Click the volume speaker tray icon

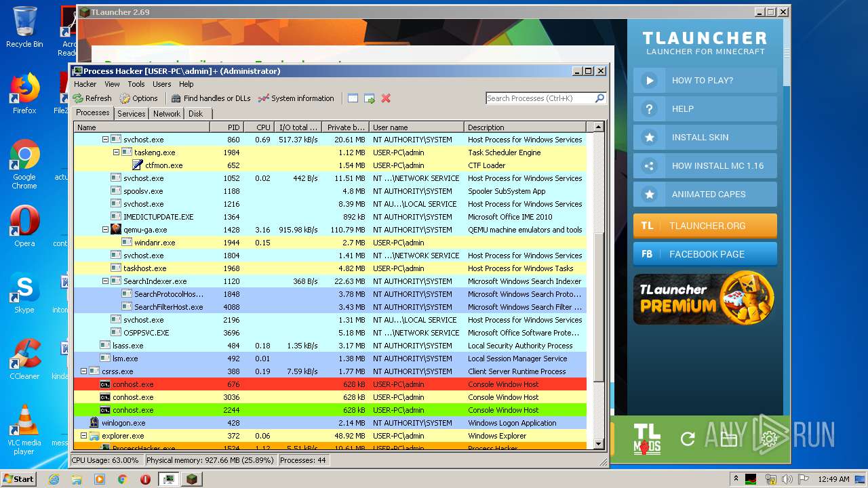[x=787, y=479]
